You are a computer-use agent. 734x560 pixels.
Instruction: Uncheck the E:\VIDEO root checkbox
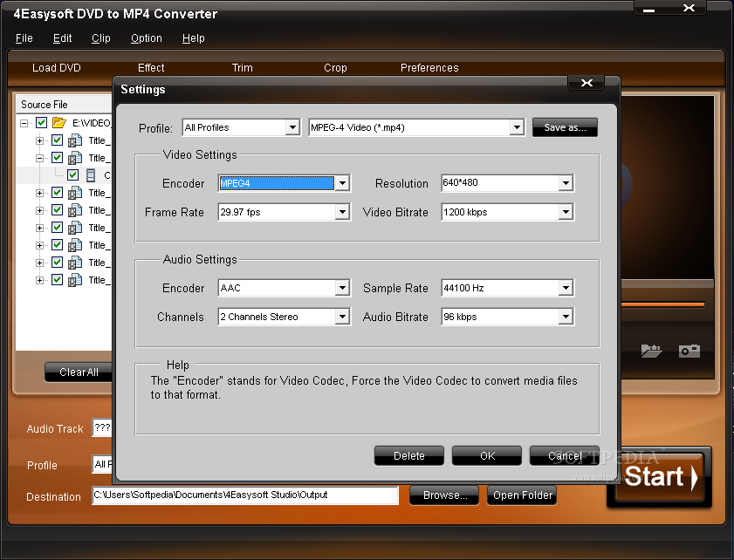(42, 123)
